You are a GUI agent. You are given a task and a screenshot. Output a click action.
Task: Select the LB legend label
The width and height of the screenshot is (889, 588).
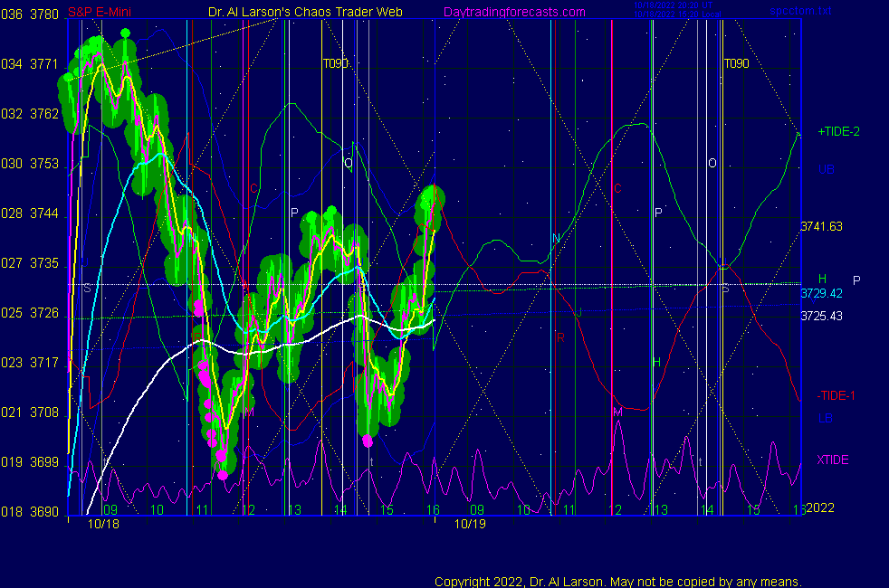[x=825, y=418]
